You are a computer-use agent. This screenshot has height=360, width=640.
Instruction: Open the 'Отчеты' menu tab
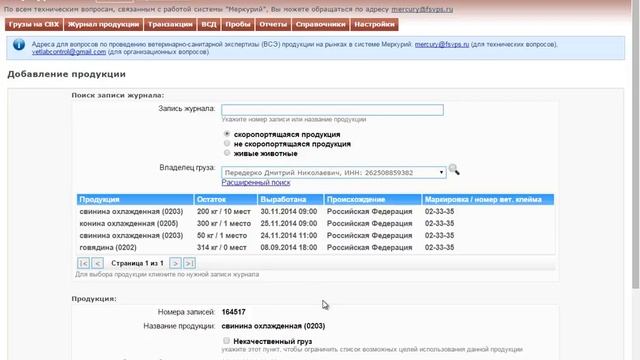273,24
